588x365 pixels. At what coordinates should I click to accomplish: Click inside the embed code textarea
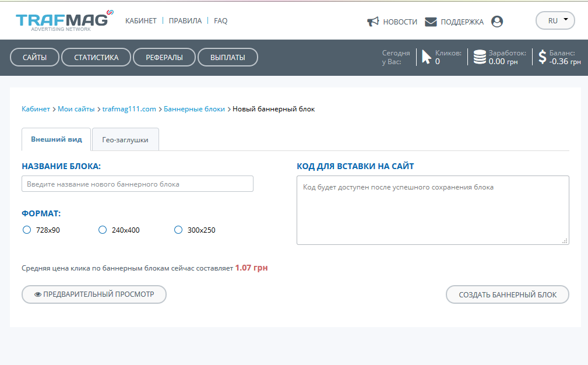coord(433,210)
